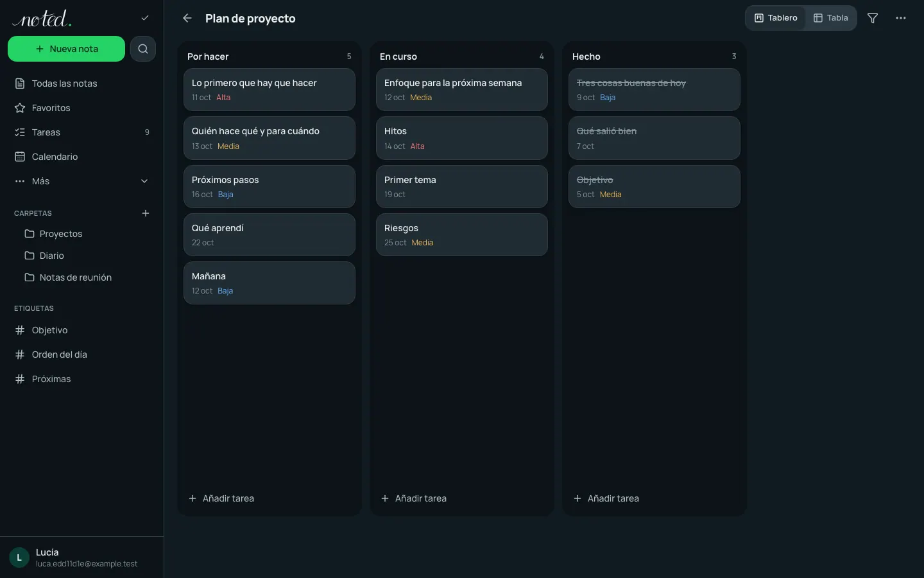The image size is (924, 578).
Task: Open the Mañana card
Action: (269, 283)
